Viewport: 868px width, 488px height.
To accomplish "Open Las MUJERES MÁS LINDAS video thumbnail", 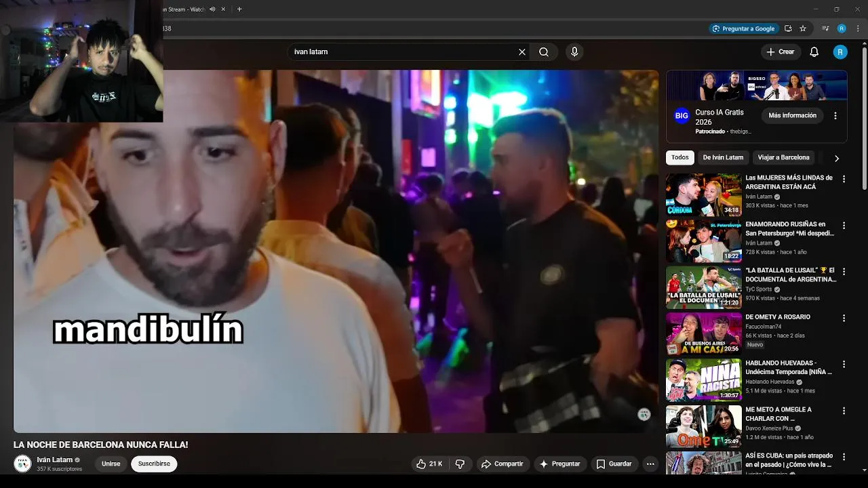I will click(703, 195).
